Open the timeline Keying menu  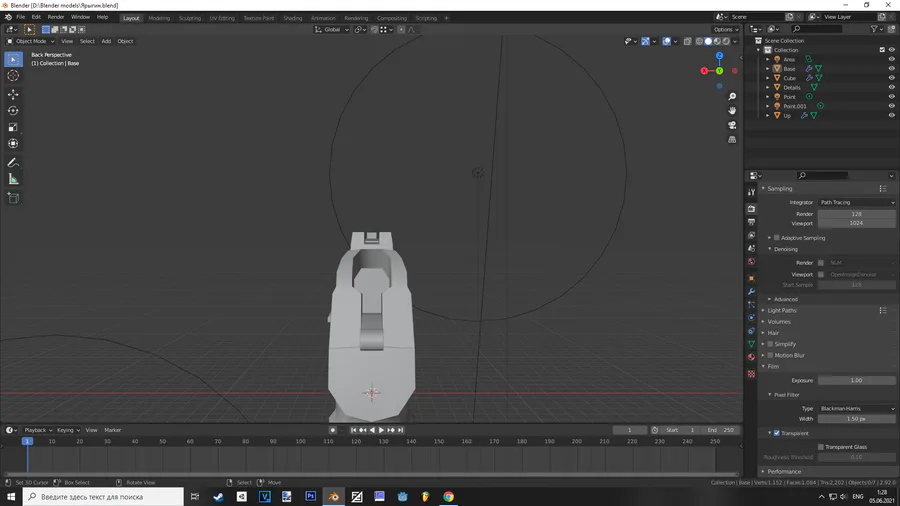click(x=67, y=430)
